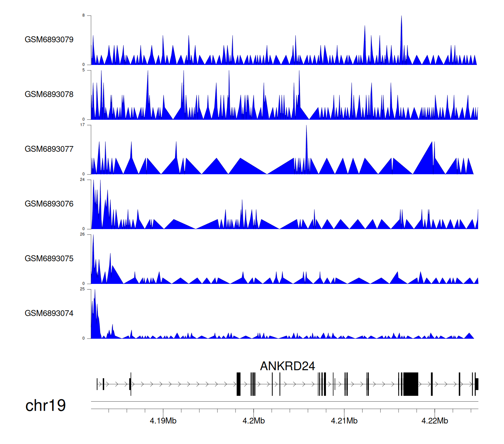Click the GSM6893079 track label

49,40
